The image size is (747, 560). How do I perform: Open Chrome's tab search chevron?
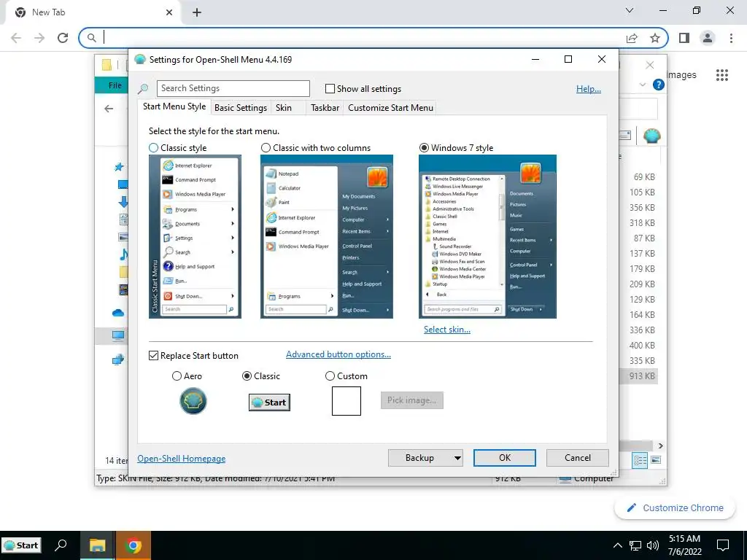point(630,10)
